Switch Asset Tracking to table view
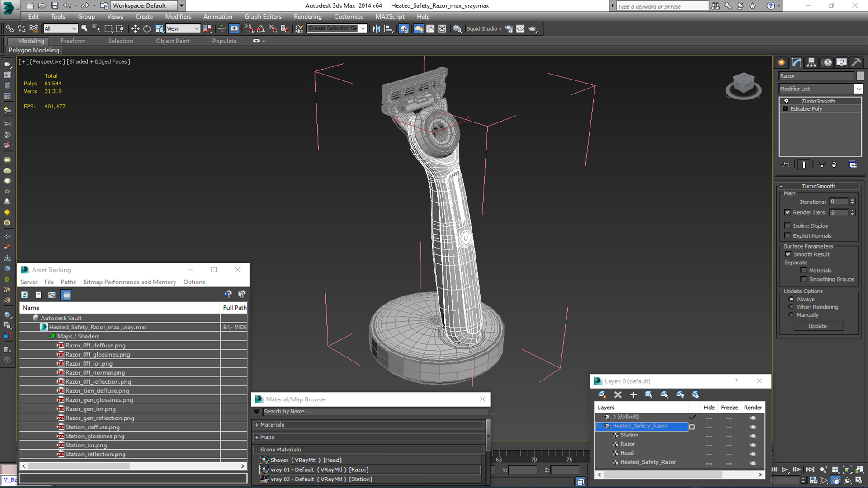 point(66,295)
